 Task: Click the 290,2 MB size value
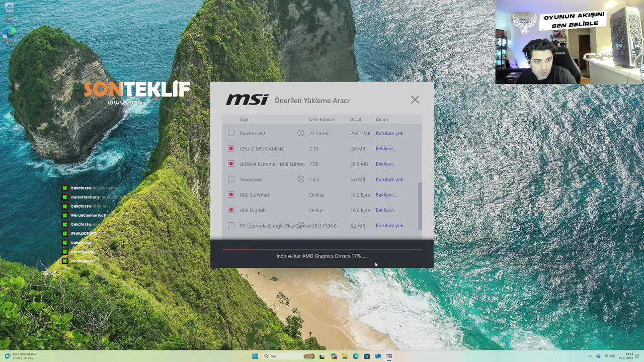coord(360,133)
